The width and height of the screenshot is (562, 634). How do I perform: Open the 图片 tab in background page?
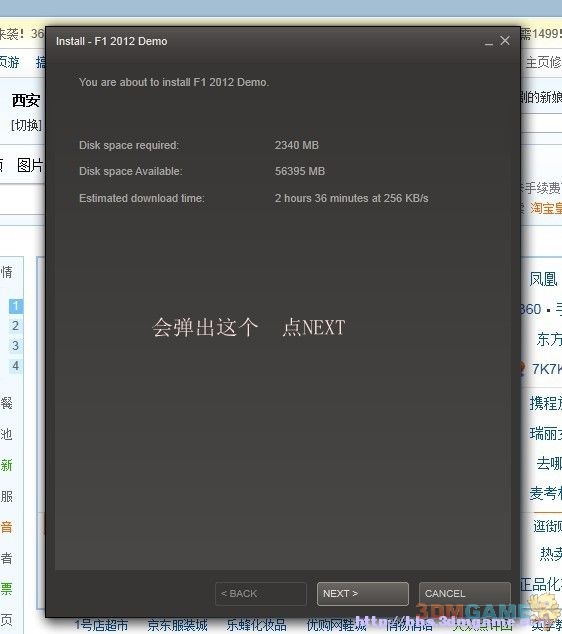coord(30,165)
